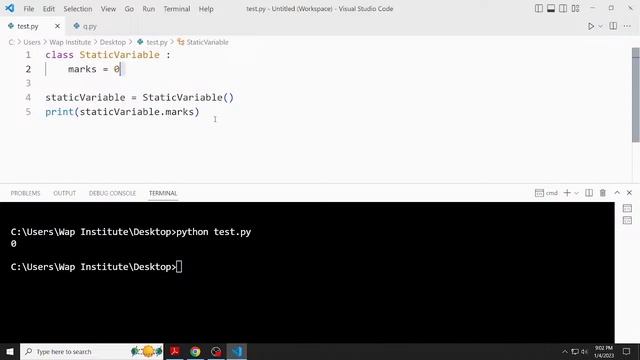Select the TERMINAL panel tab
This screenshot has height=360, width=640.
tap(163, 193)
